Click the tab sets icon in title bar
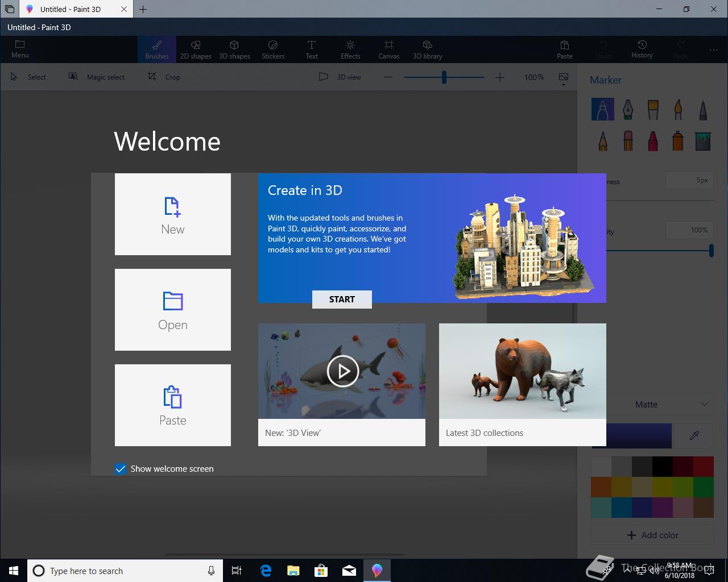The height and width of the screenshot is (582, 728). [9, 9]
